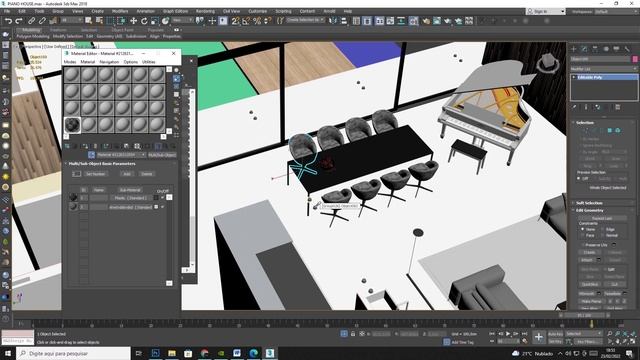Select the None constraint radio button
The image size is (640, 360).
(x=582, y=229)
